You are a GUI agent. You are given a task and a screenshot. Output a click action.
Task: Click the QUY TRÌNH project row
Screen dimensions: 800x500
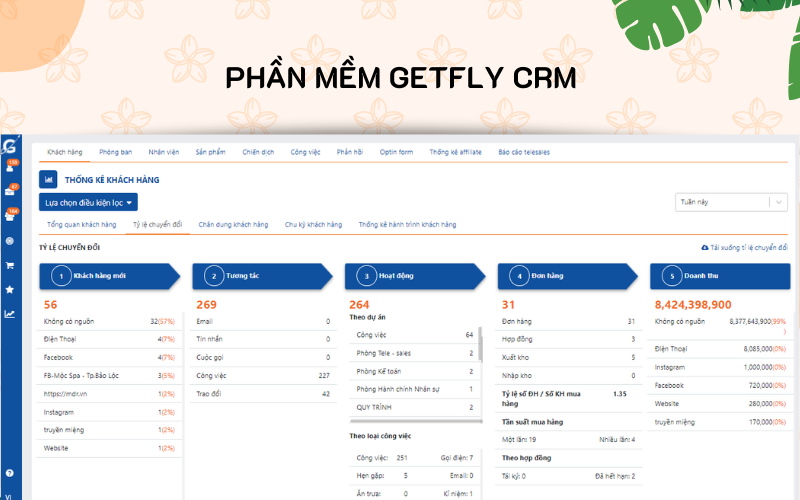click(x=414, y=407)
